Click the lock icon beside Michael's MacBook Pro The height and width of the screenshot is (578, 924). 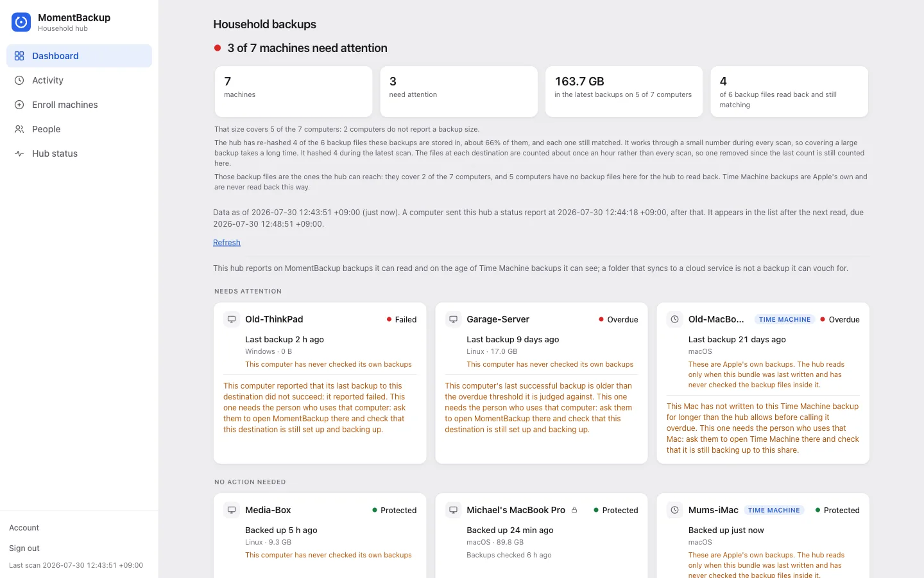coord(574,510)
